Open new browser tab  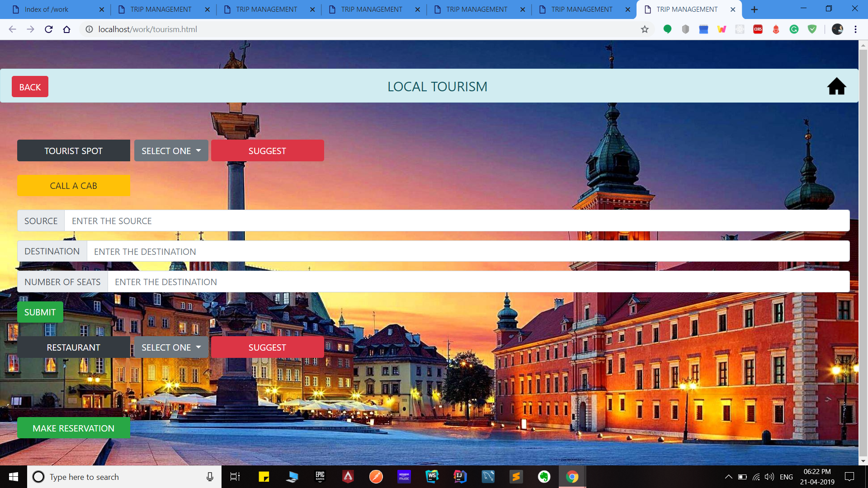(x=754, y=9)
